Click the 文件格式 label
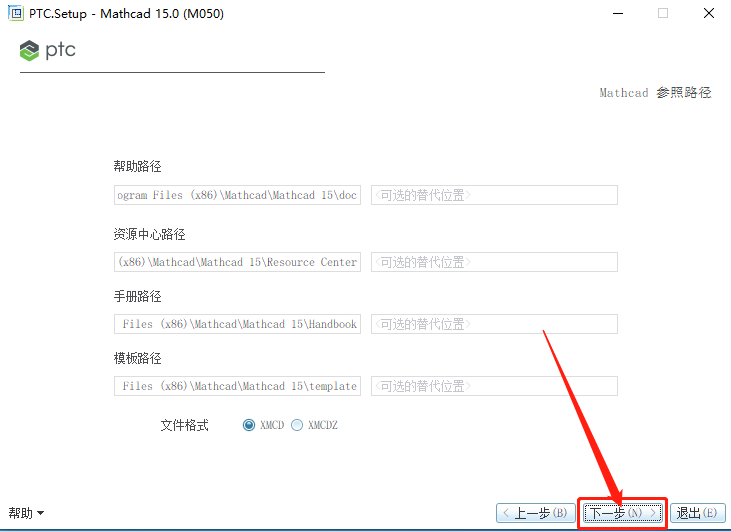731x531 pixels. pos(185,425)
